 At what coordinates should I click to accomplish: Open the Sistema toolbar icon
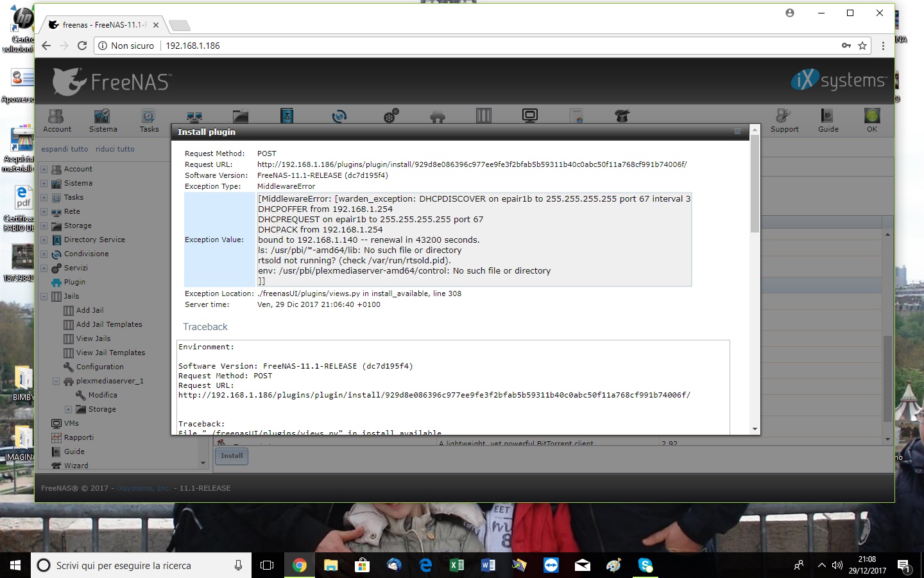[x=103, y=120]
